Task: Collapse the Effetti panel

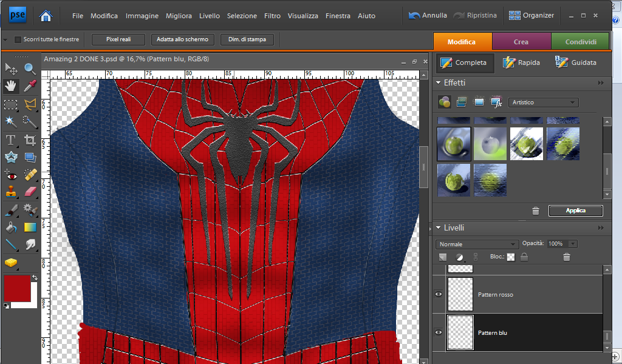Action: pos(439,83)
